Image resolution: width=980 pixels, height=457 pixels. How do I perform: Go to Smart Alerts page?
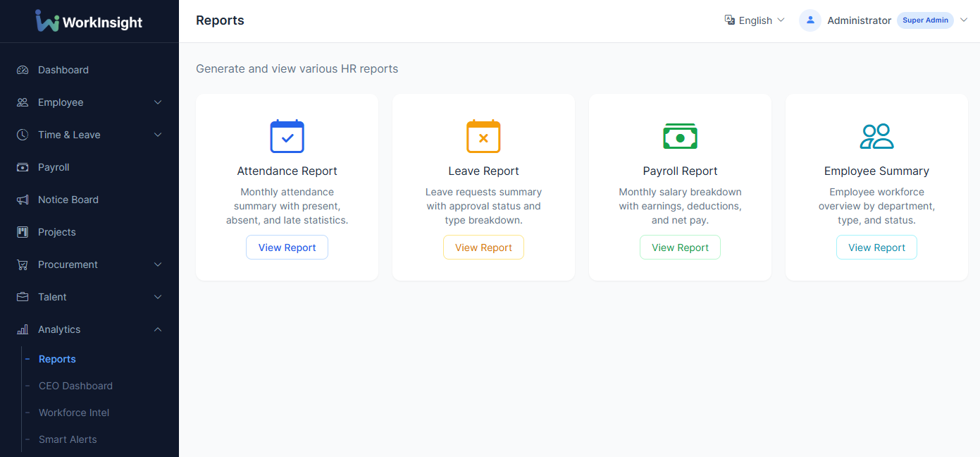click(x=68, y=439)
